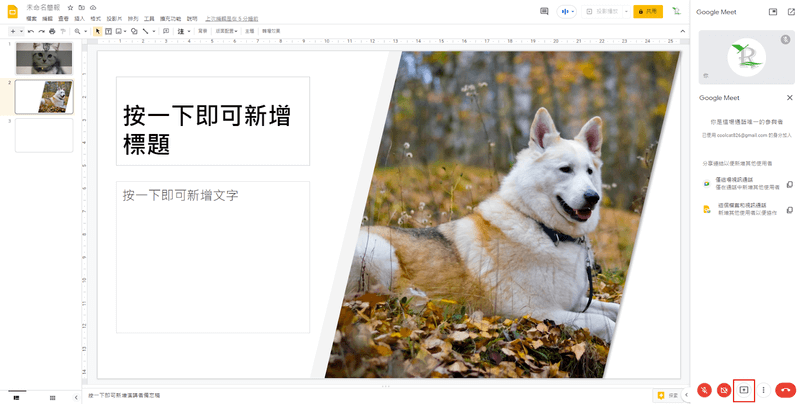Open the comment history icon
Image resolution: width=800 pixels, height=404 pixels.
tap(544, 11)
